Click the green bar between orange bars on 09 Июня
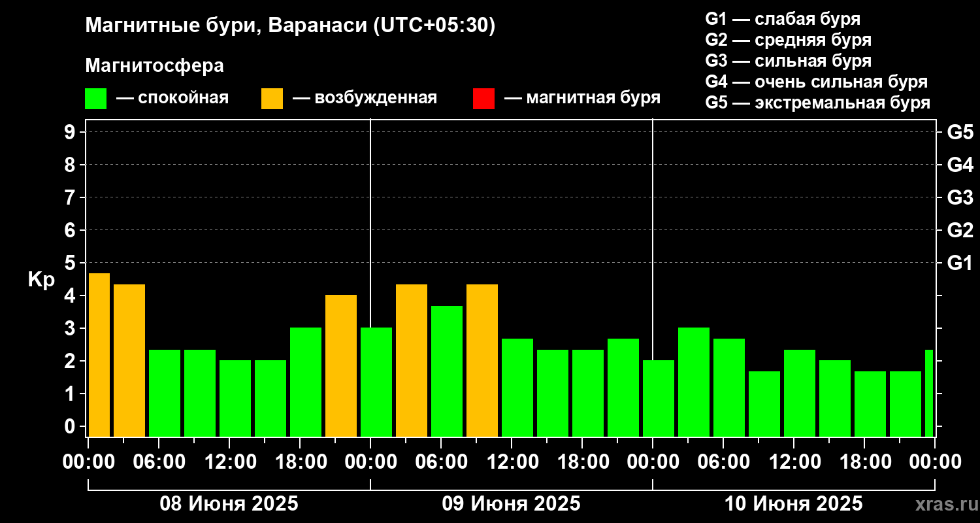The width and height of the screenshot is (980, 523). point(447,371)
